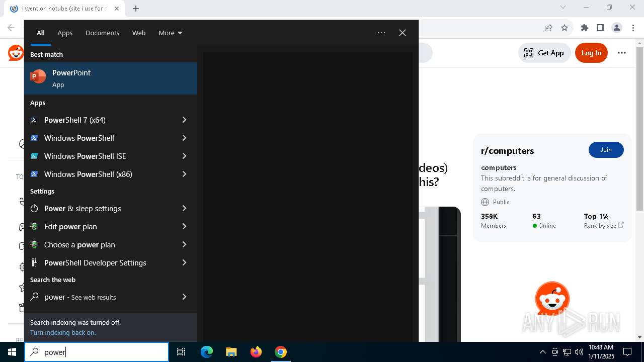The image size is (644, 362).
Task: Switch to Chrome on the taskbar
Action: 281,352
